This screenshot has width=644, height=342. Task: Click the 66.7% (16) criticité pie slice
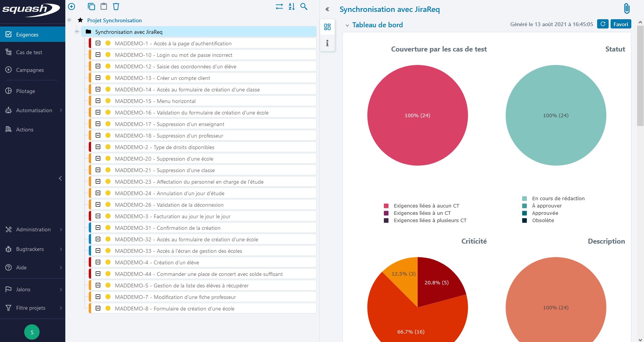pos(411,323)
